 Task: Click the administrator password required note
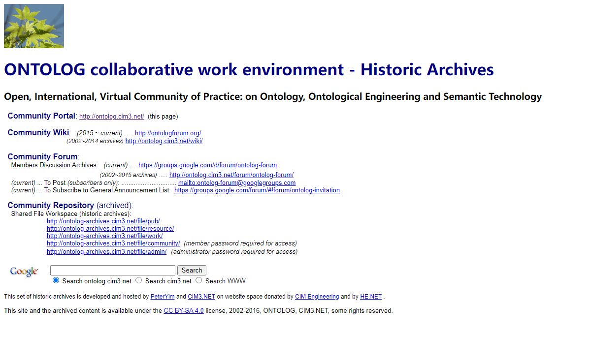pyautogui.click(x=234, y=252)
